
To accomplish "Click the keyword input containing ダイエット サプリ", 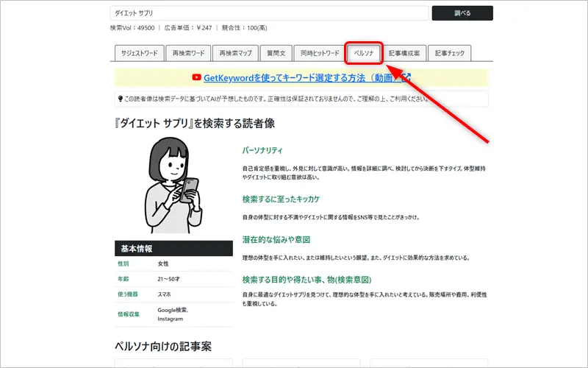I will [269, 13].
